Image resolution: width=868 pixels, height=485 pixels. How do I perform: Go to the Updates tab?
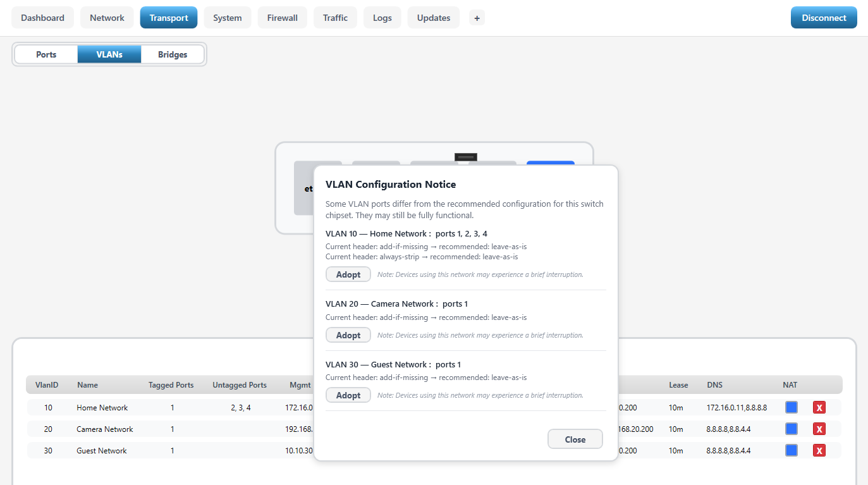point(434,18)
